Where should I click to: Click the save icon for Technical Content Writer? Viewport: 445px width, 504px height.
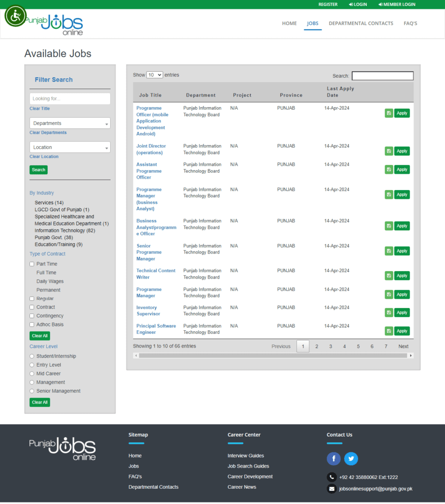[x=389, y=276]
